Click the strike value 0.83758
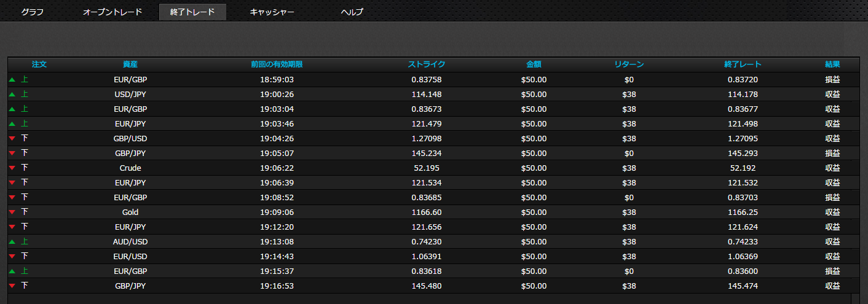This screenshot has height=304, width=868. click(x=427, y=80)
